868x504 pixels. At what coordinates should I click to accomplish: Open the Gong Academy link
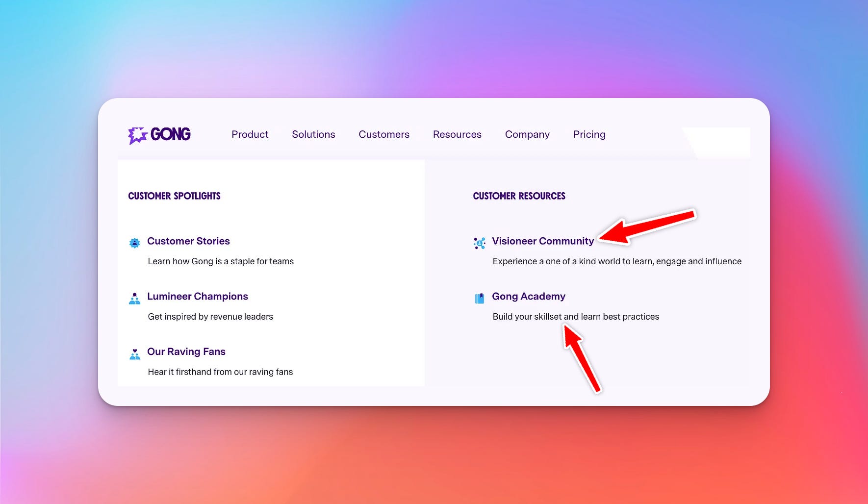529,297
